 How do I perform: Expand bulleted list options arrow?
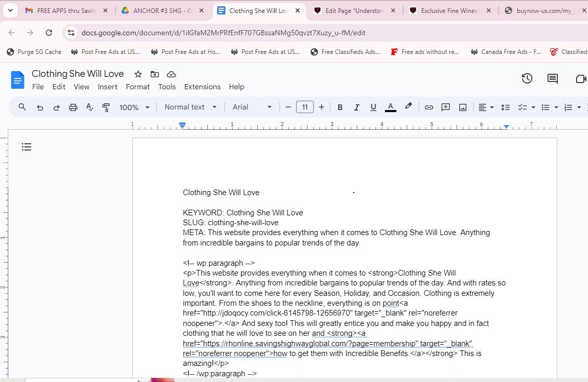point(556,107)
